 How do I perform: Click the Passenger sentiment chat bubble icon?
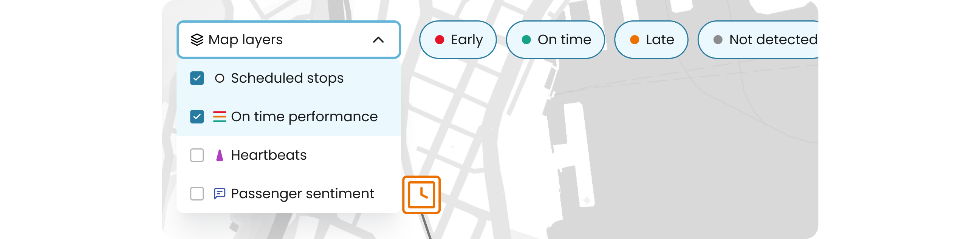(x=220, y=194)
